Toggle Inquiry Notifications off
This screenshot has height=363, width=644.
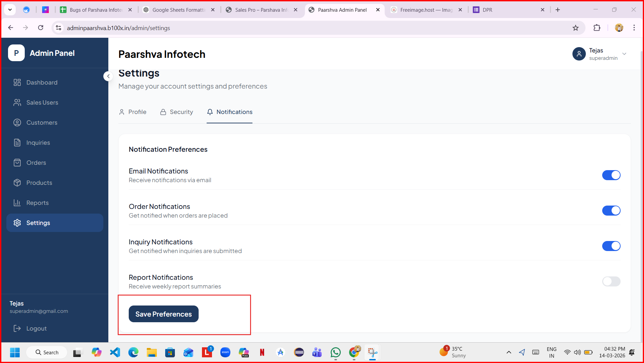(611, 246)
